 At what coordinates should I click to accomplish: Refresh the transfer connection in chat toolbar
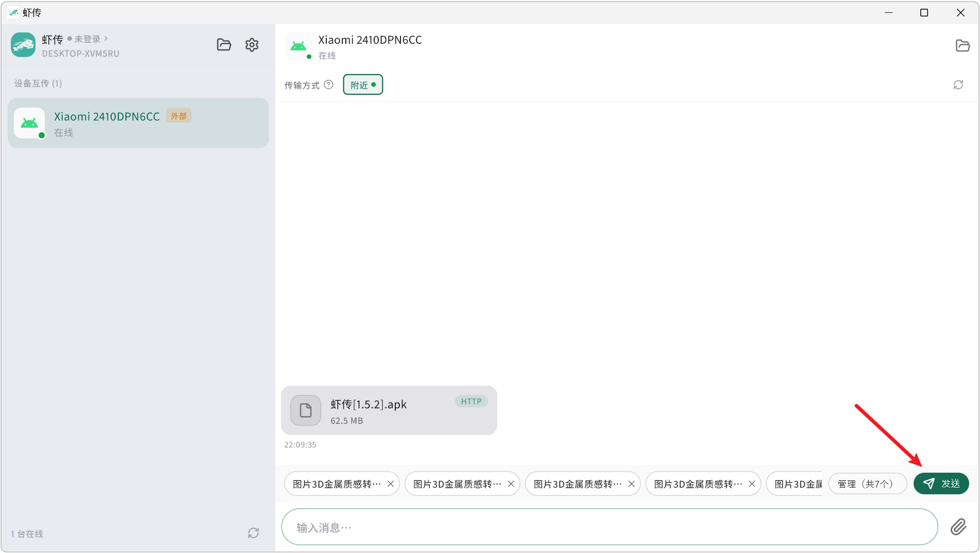(x=958, y=84)
